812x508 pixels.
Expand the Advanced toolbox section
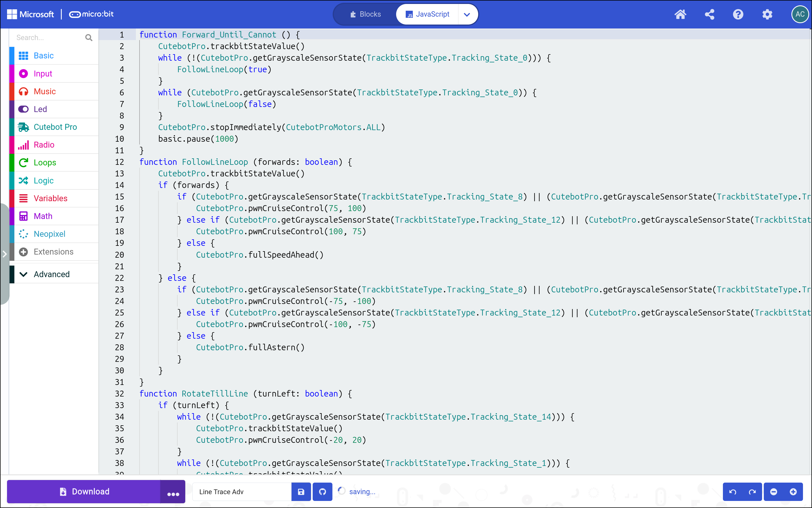point(54,274)
